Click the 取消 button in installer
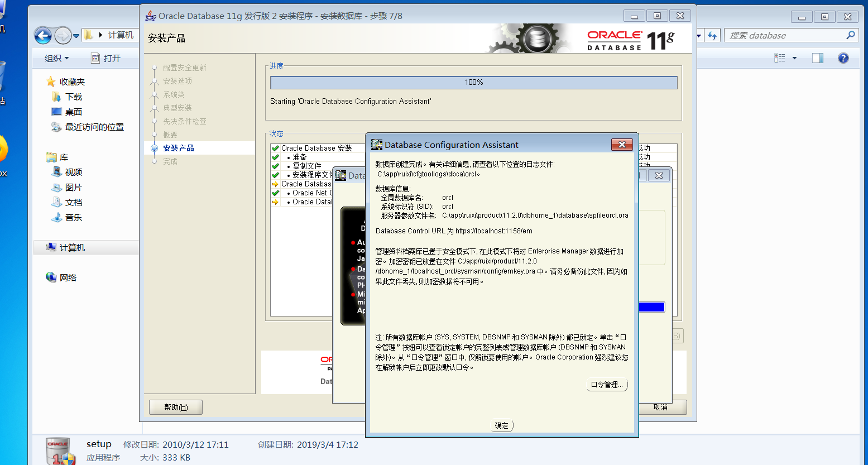The image size is (868, 465). tap(660, 407)
